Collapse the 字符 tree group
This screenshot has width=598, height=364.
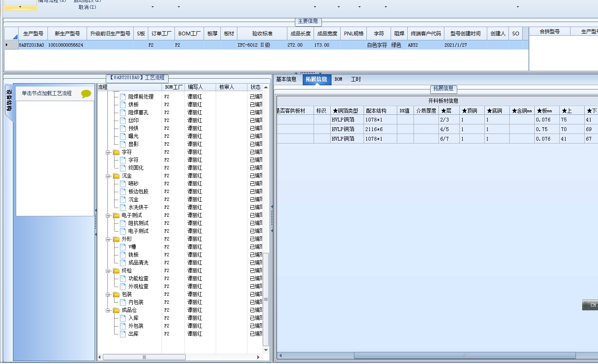pos(108,152)
